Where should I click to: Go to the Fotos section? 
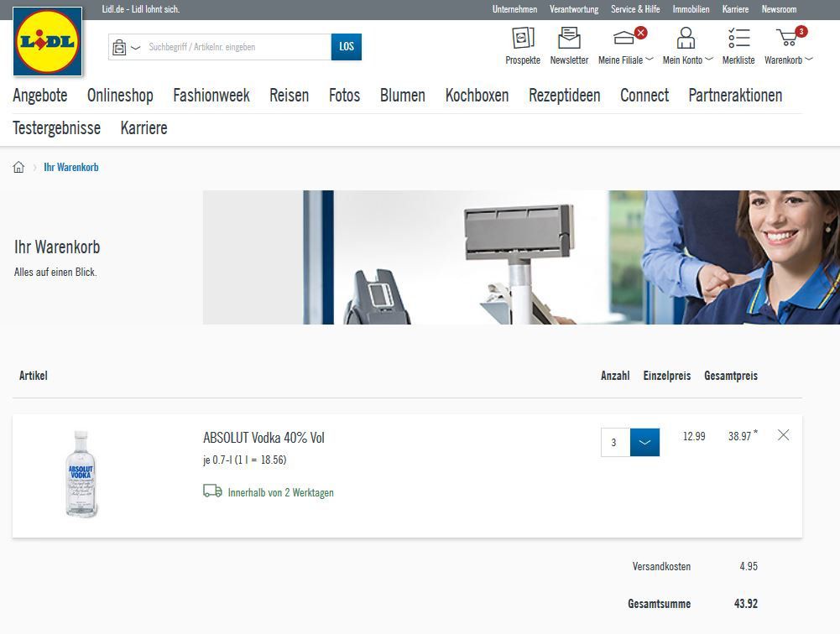tap(344, 96)
